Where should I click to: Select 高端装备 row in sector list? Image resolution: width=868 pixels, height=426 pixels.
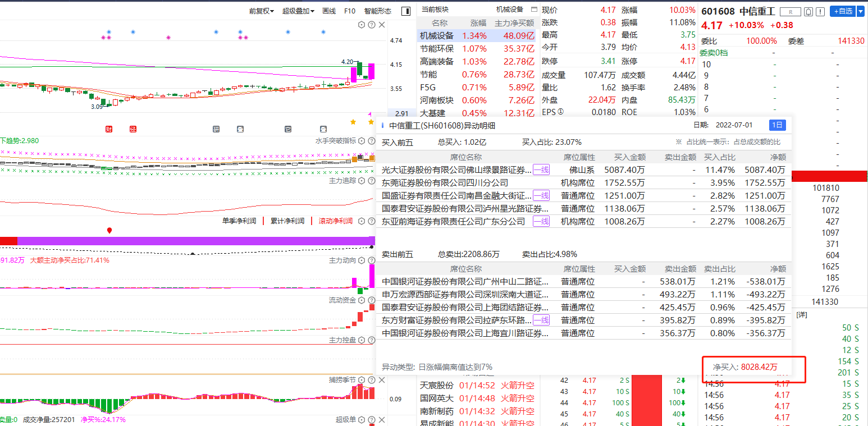[x=477, y=61]
